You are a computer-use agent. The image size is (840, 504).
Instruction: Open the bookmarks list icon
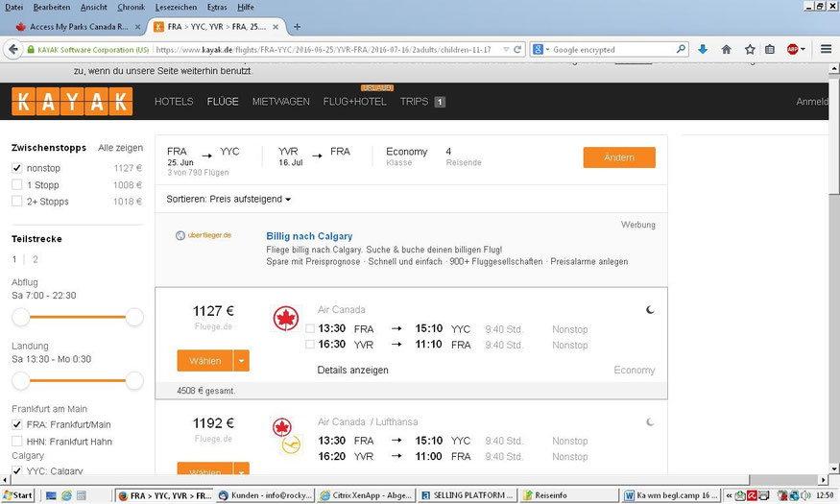tap(769, 49)
